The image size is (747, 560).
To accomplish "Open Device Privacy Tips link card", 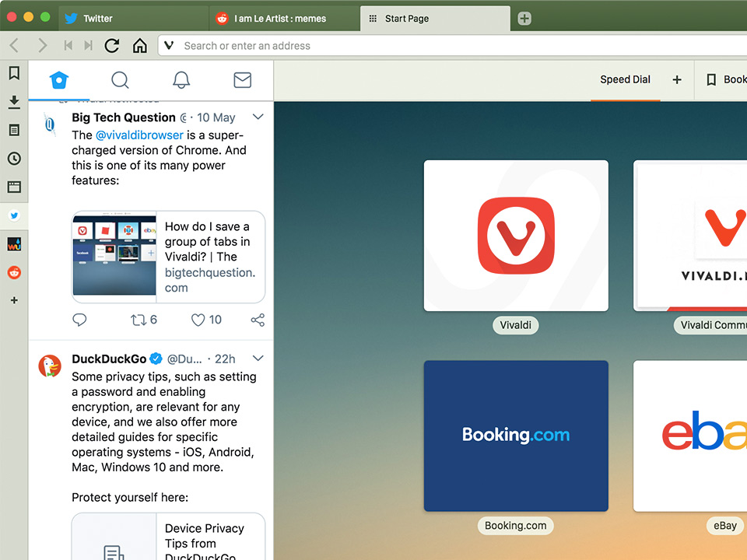I will (168, 537).
